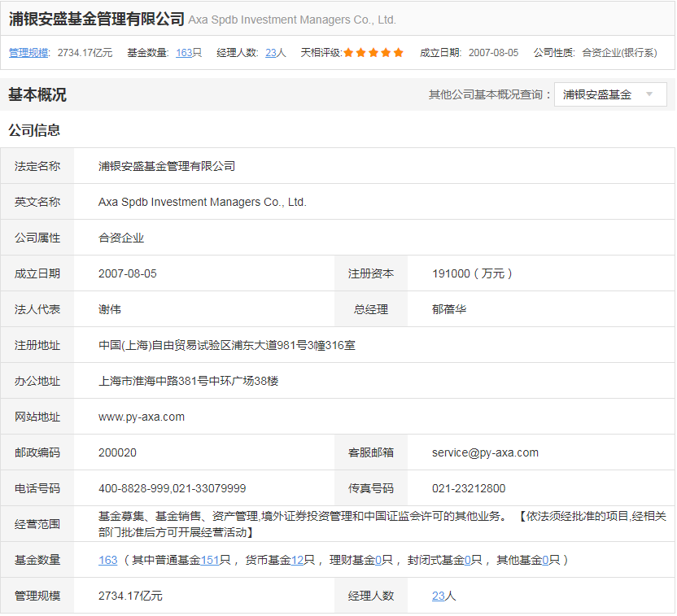Click the 23 managers link in header

(x=271, y=53)
